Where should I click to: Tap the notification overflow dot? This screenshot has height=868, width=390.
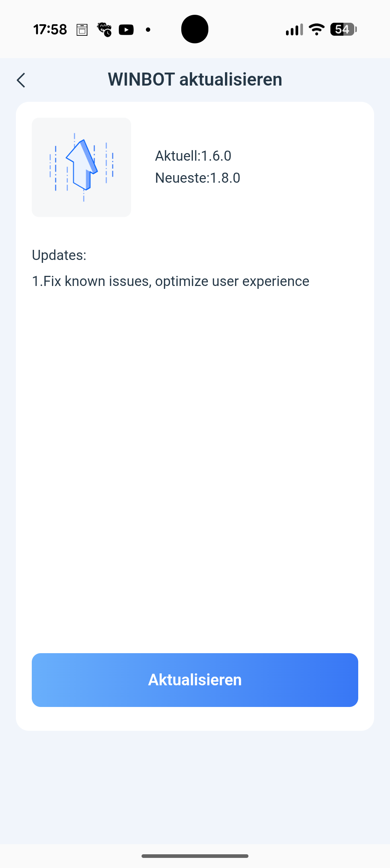148,30
